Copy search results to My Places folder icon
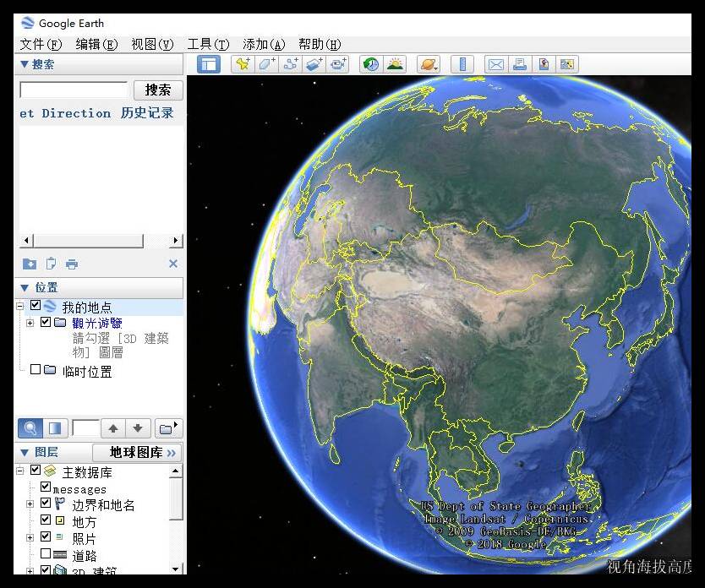 point(30,264)
